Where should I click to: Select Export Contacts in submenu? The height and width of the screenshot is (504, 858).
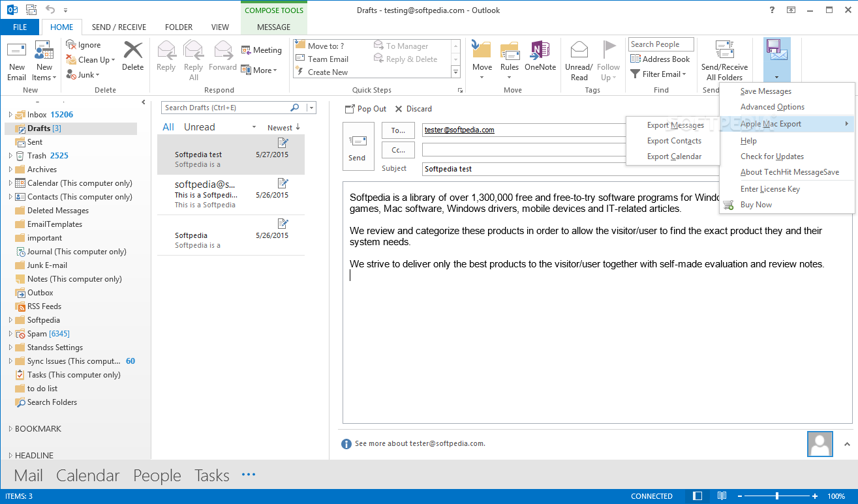pyautogui.click(x=673, y=141)
